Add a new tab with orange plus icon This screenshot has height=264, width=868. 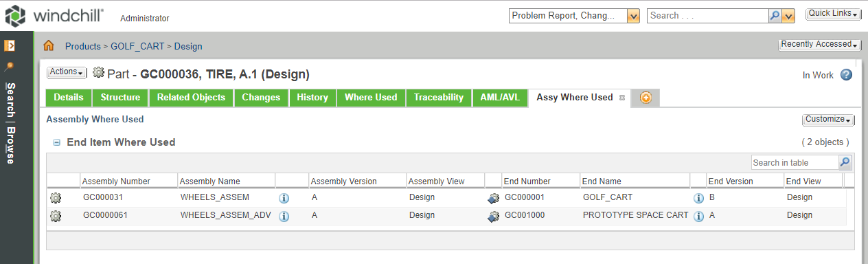point(646,98)
